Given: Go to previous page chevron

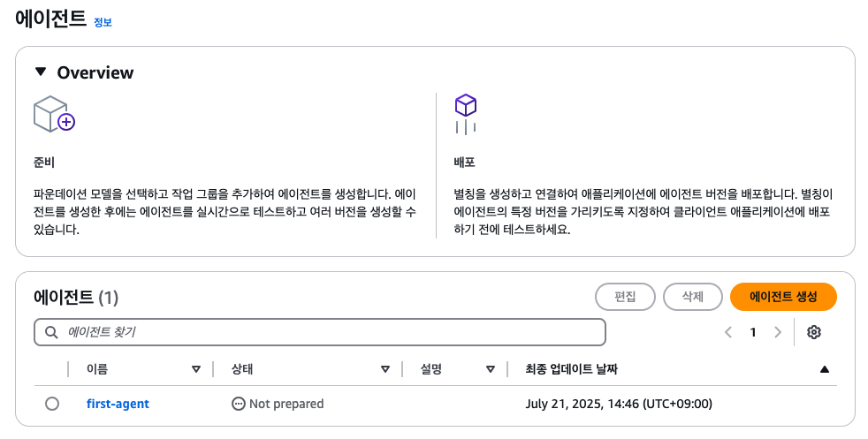Looking at the screenshot, I should coord(728,332).
